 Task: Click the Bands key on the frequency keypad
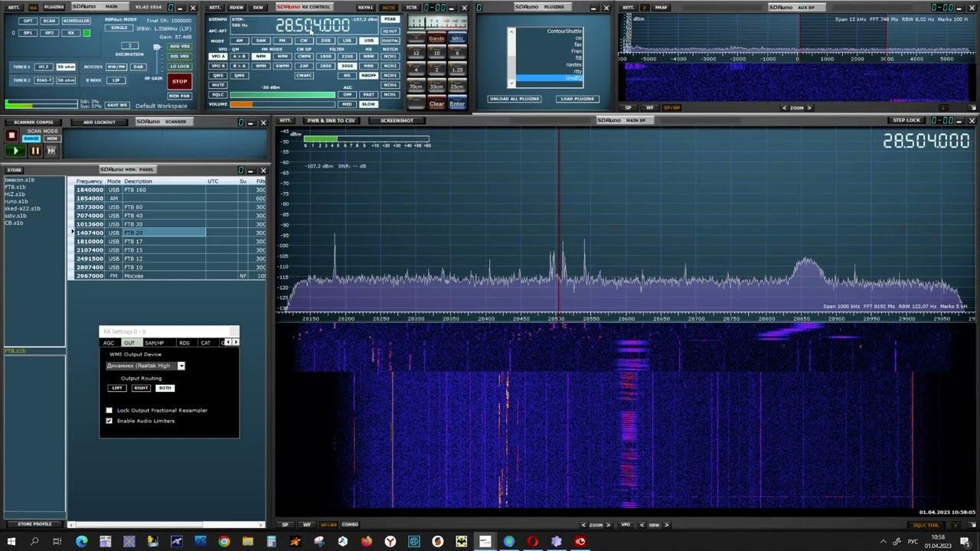[x=436, y=38]
